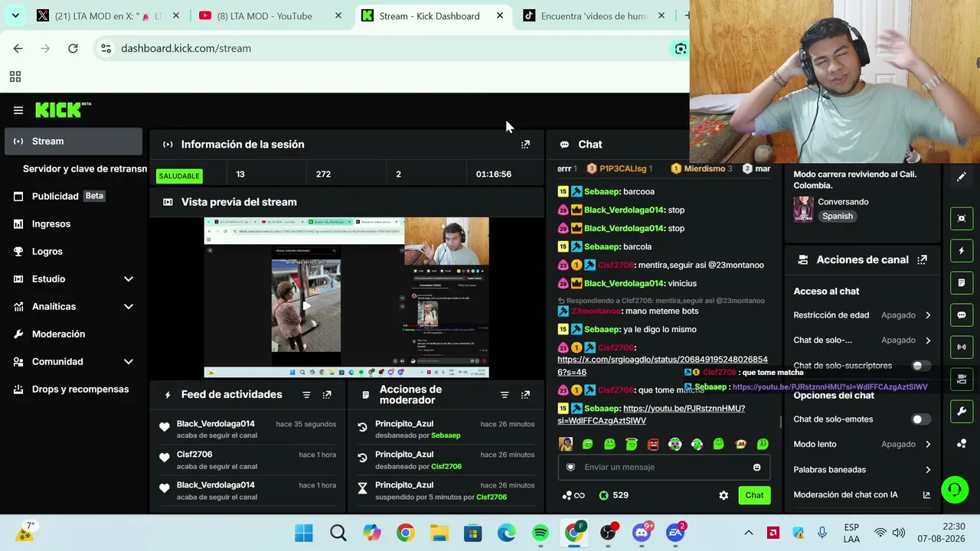This screenshot has width=980, height=551.
Task: Click in the Enviar un mensaje field
Action: point(663,468)
